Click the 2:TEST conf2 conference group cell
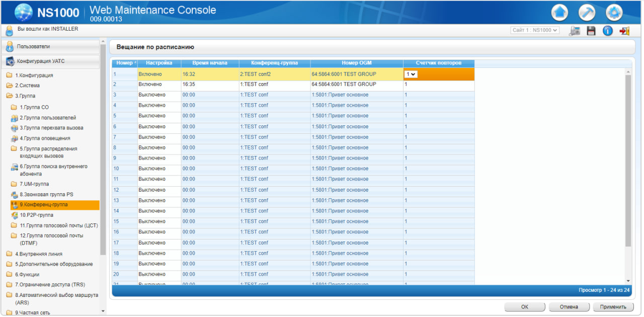Screen dimensions: 644x317 click(274, 74)
